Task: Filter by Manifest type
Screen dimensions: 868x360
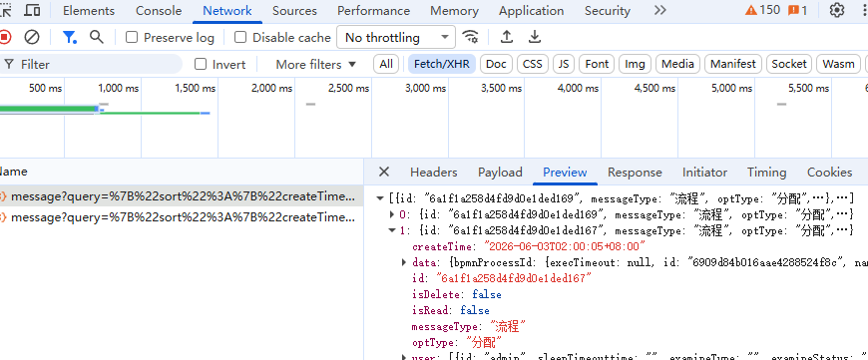Action: click(x=733, y=64)
